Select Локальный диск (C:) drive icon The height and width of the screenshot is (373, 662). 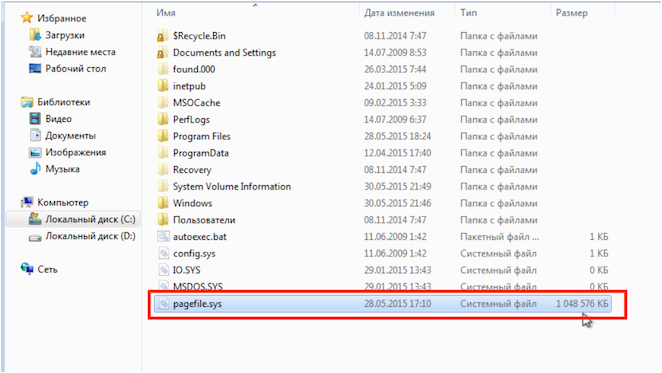[35, 219]
